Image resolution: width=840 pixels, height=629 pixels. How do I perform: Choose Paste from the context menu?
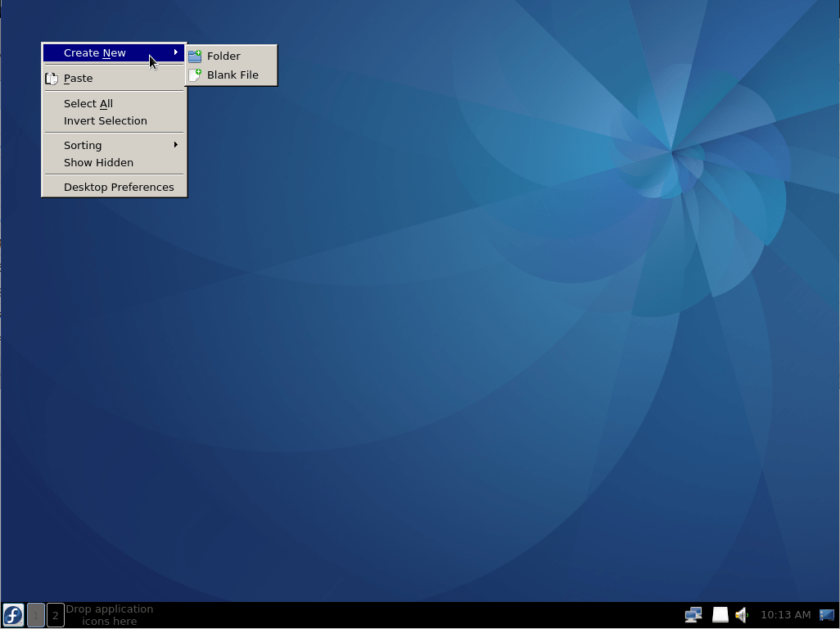coord(78,78)
